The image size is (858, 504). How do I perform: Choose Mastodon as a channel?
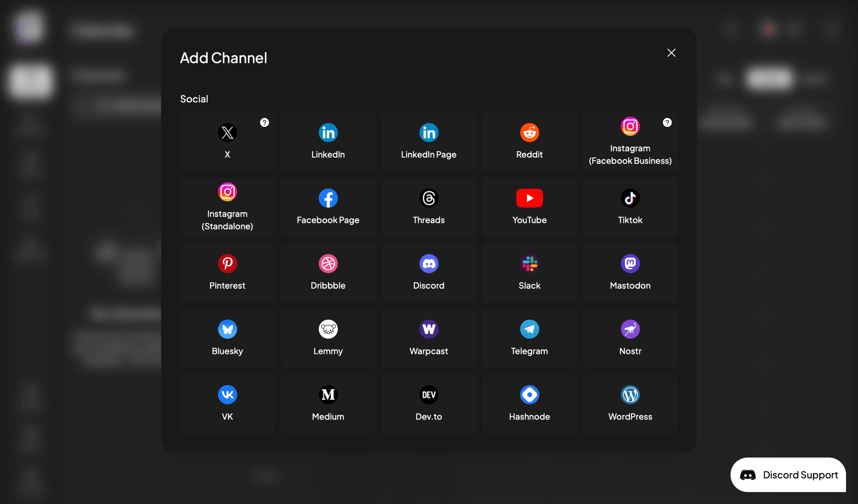630,273
